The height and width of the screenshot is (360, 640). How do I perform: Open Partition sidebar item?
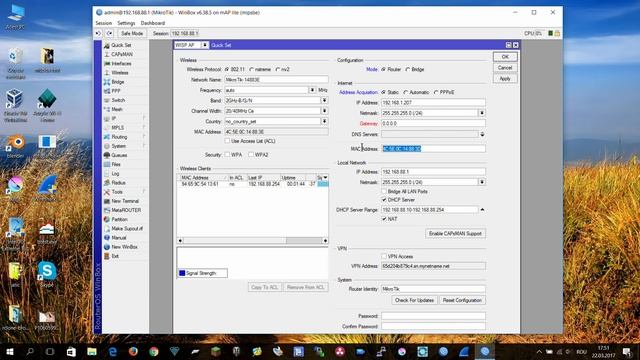click(119, 219)
